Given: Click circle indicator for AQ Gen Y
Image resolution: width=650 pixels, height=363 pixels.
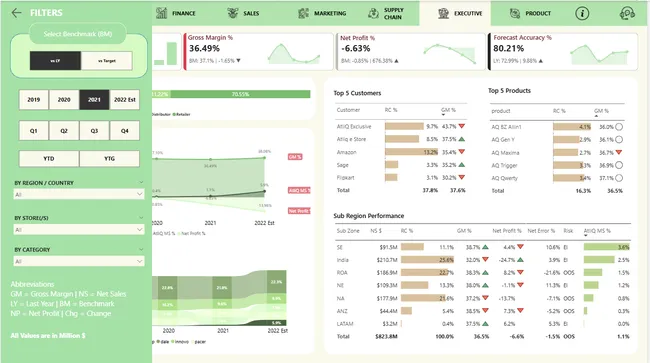Looking at the screenshot, I should coord(619,140).
